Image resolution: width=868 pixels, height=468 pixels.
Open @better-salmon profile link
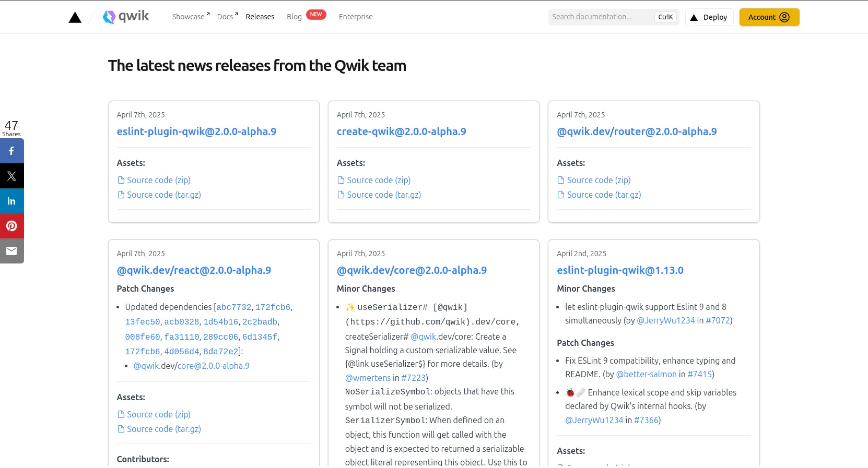[646, 374]
